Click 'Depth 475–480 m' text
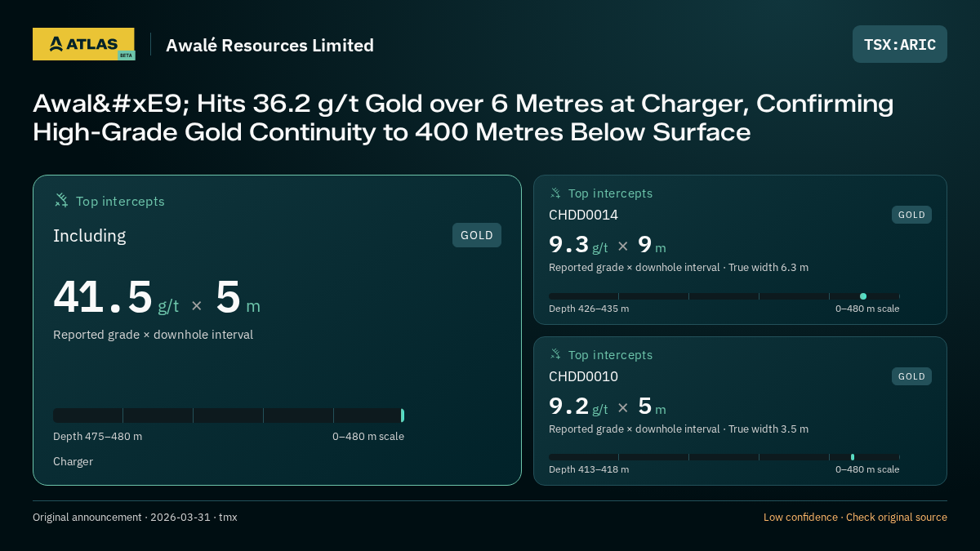This screenshot has height=551, width=980. tap(97, 436)
